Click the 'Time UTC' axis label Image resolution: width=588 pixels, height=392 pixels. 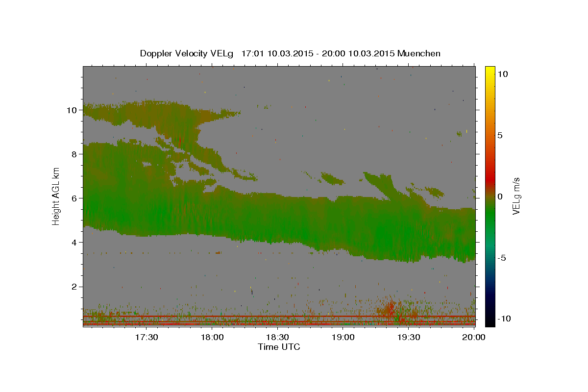point(279,347)
